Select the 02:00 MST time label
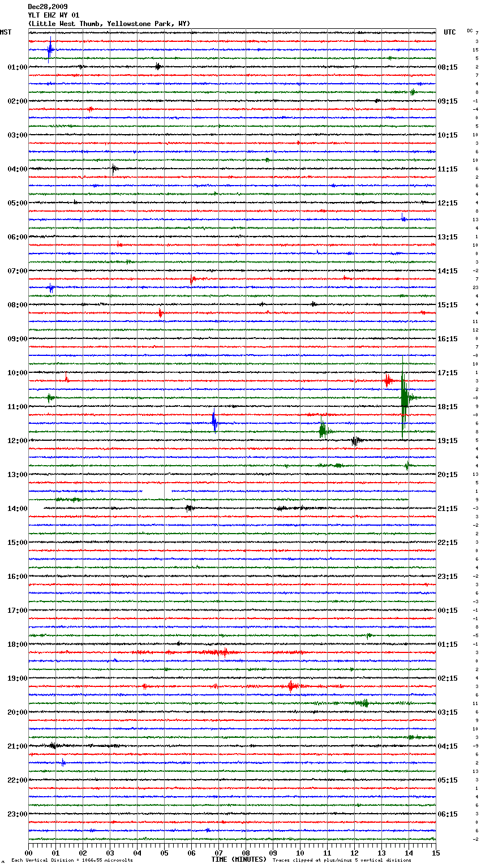 click(x=18, y=101)
